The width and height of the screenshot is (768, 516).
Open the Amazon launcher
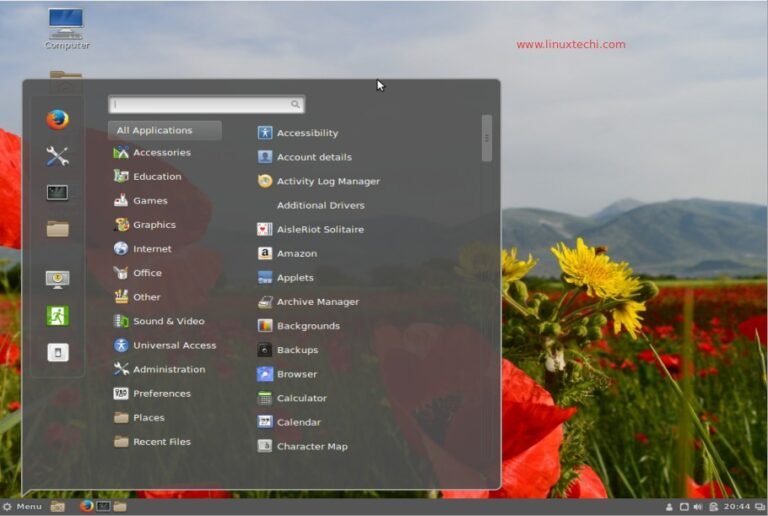pyautogui.click(x=287, y=253)
